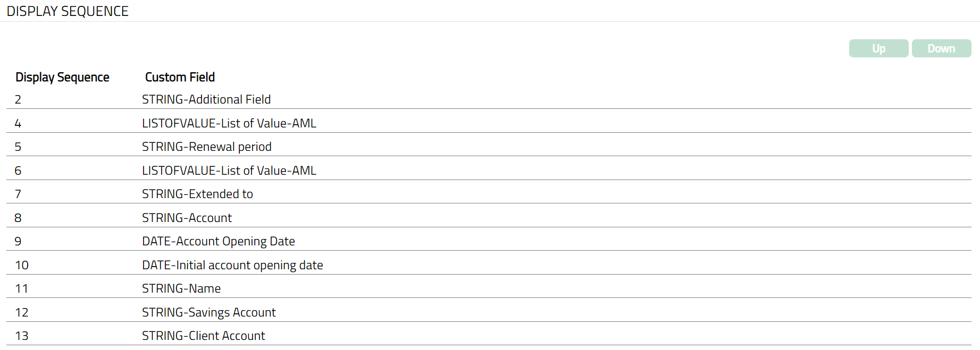Select the STRING-Account field text
980x350 pixels.
click(x=187, y=218)
